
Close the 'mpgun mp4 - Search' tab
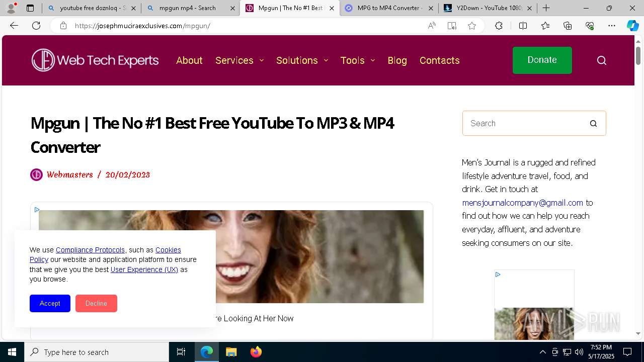pyautogui.click(x=232, y=8)
